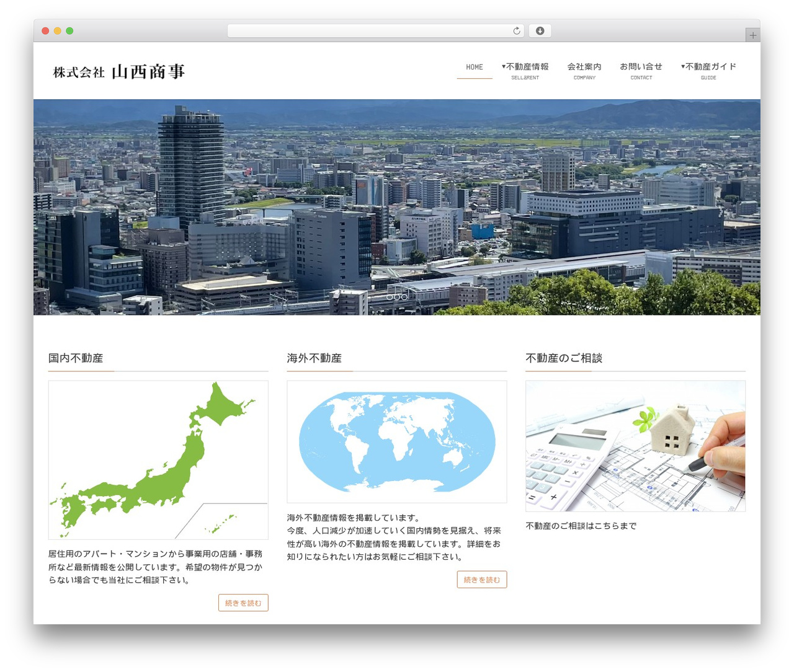Image resolution: width=794 pixels, height=672 pixels.
Task: Close the browser window with the red button
Action: pos(45,31)
